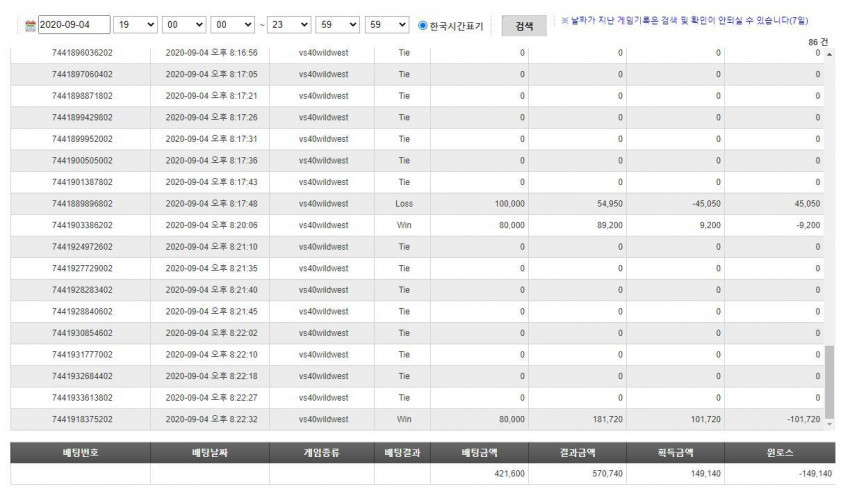The image size is (850, 489).
Task: Open the end minute dropdown showing 59
Action: click(338, 24)
